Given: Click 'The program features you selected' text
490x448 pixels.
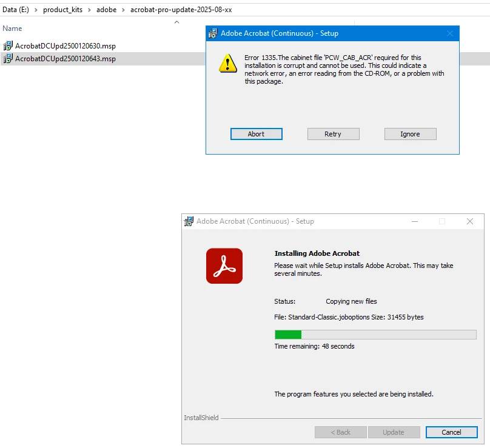Looking at the screenshot, I should coord(354,394).
